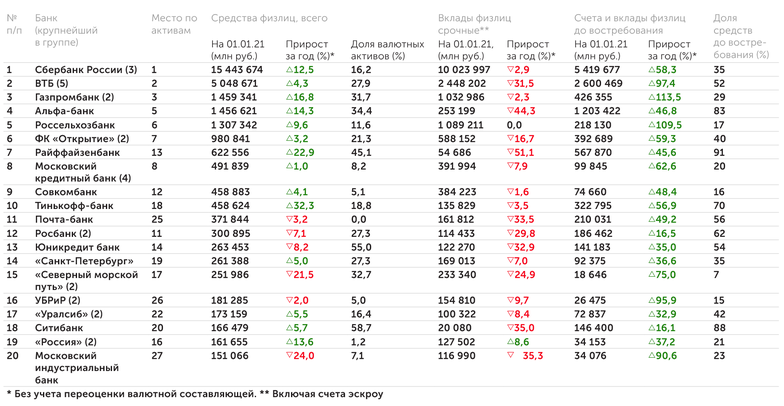Click green up-triangle beside Сбербанк's 12,5 growth

click(289, 70)
